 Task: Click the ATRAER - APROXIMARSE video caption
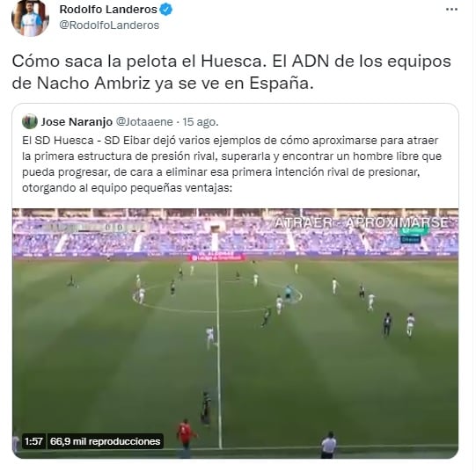pos(362,223)
